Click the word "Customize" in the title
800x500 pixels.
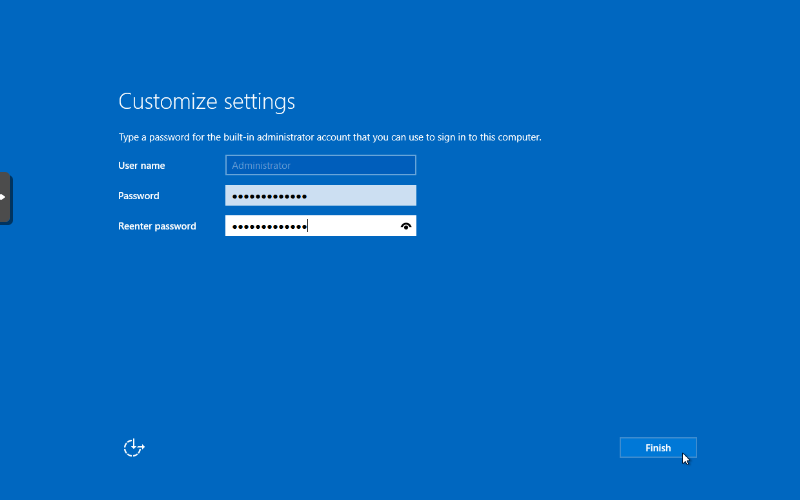168,102
